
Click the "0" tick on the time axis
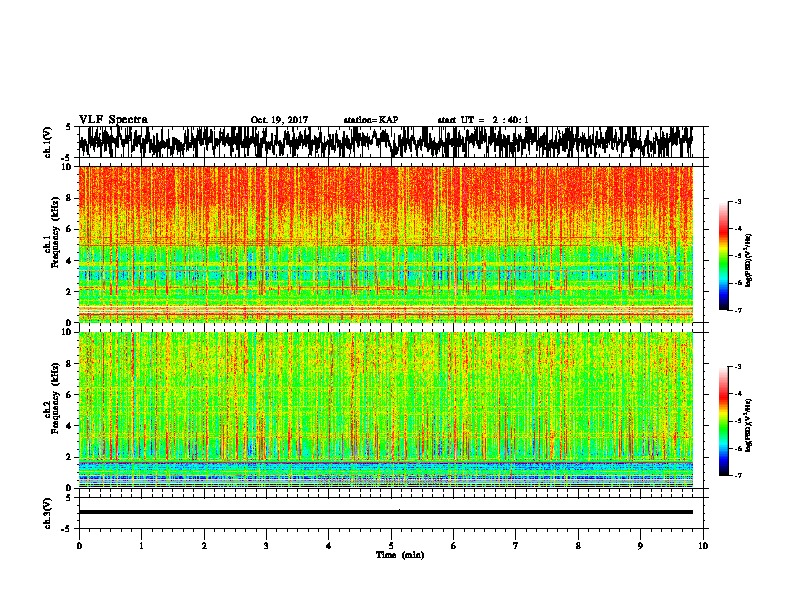pos(79,545)
